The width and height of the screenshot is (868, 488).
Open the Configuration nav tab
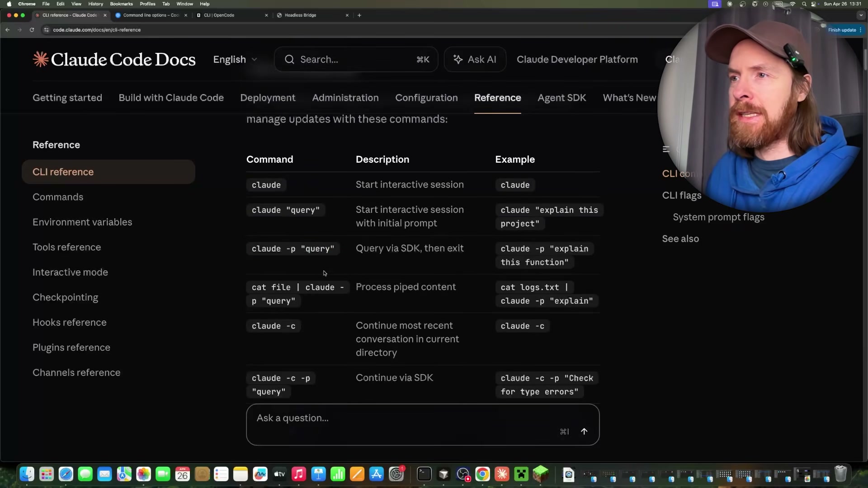coord(426,98)
